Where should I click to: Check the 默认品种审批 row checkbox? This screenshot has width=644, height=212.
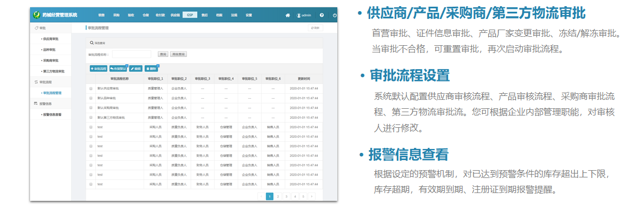pyautogui.click(x=91, y=98)
